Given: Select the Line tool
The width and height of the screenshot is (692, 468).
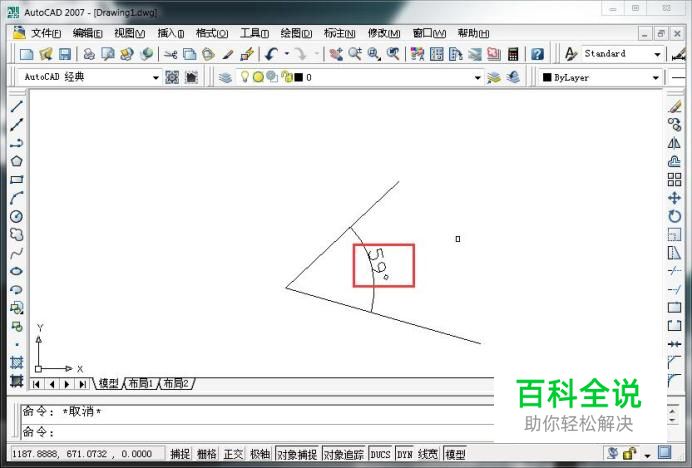Looking at the screenshot, I should click(17, 106).
